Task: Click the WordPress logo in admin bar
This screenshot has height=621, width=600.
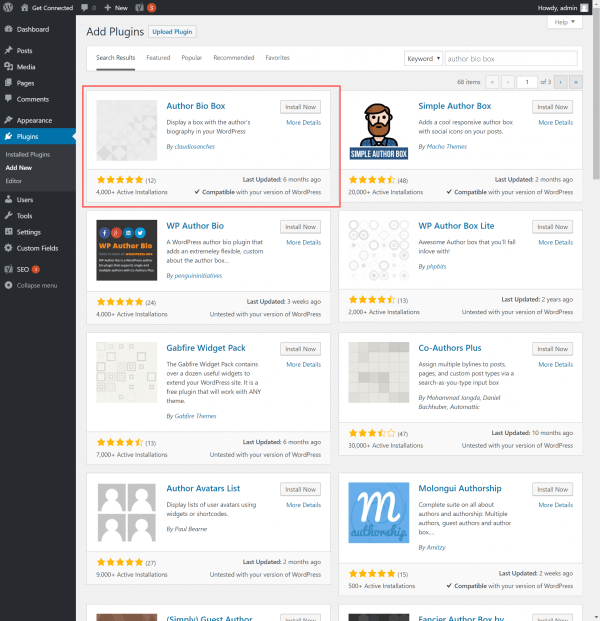Action: (x=8, y=7)
